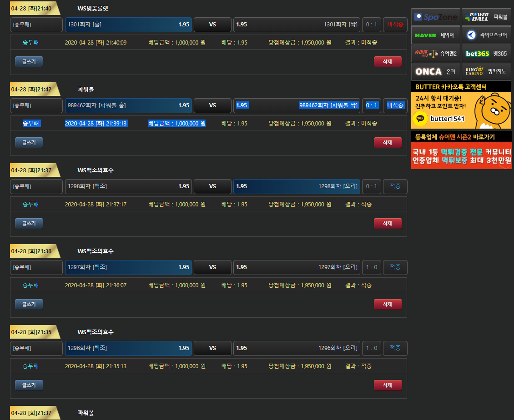Open the Power Ball 파워볼 shortcut

[x=486, y=17]
